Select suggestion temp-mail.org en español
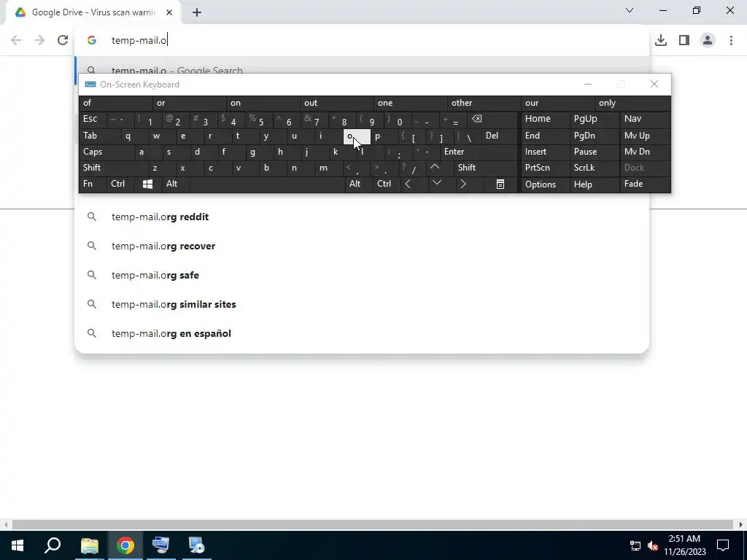Screen dimensions: 747x560 (362, 333)
